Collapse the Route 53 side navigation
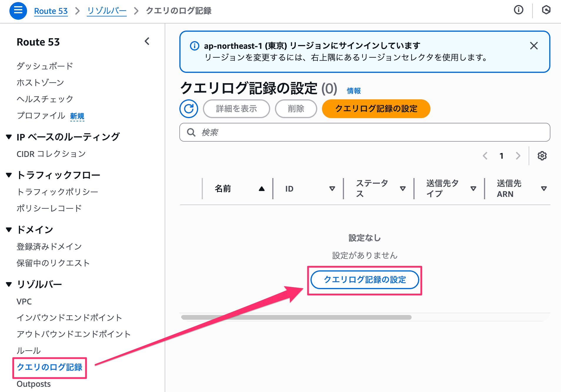Image resolution: width=561 pixels, height=392 pixels. [x=147, y=41]
